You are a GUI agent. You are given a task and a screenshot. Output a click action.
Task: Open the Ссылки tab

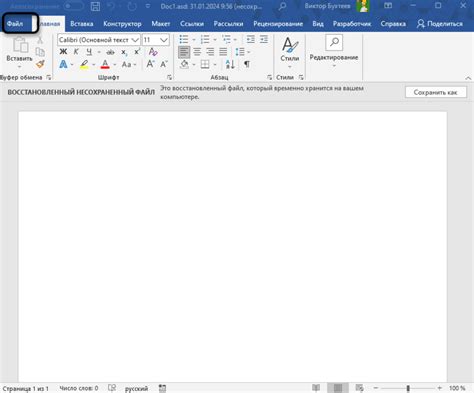coord(192,24)
